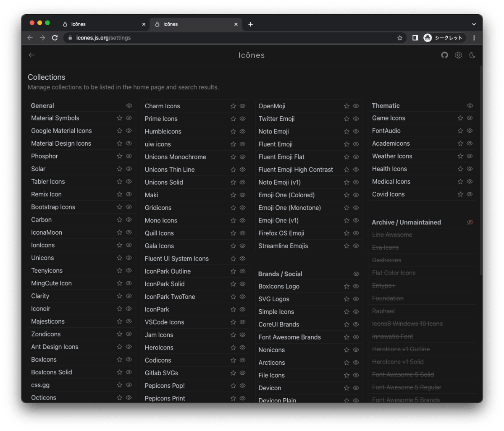Open settings via the gear icon
This screenshot has width=504, height=431.
458,55
